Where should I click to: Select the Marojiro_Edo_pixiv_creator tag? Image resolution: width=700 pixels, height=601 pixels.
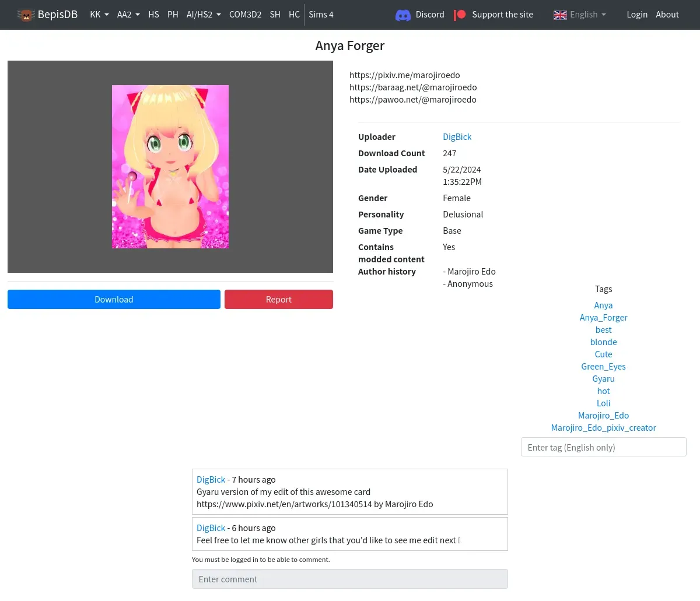(603, 428)
